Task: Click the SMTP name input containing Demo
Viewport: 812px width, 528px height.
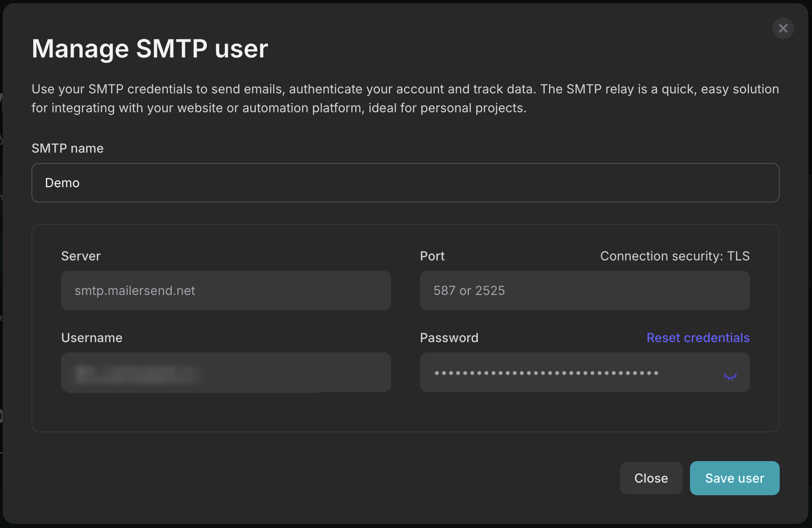Action: tap(405, 183)
